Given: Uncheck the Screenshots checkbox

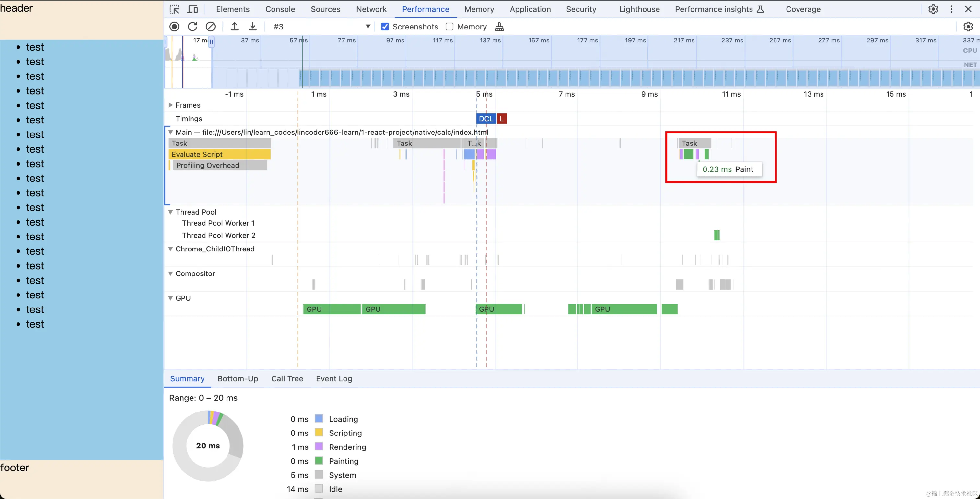Looking at the screenshot, I should click(385, 27).
